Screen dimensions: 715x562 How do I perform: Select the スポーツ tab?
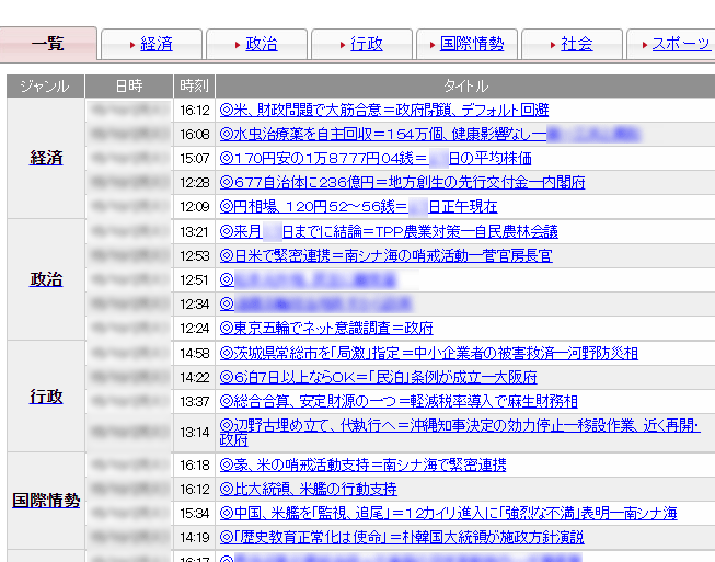680,44
